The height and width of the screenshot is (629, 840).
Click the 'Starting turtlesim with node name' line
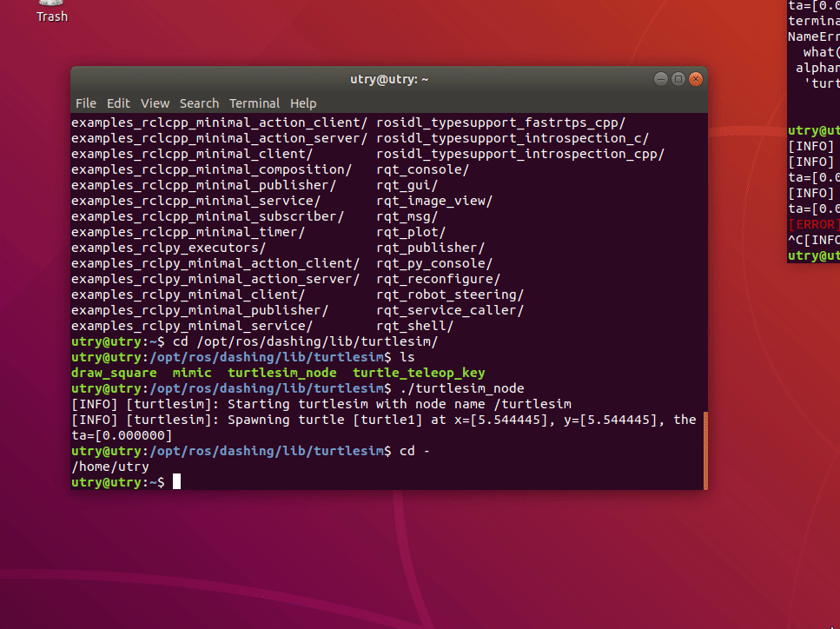click(322, 404)
